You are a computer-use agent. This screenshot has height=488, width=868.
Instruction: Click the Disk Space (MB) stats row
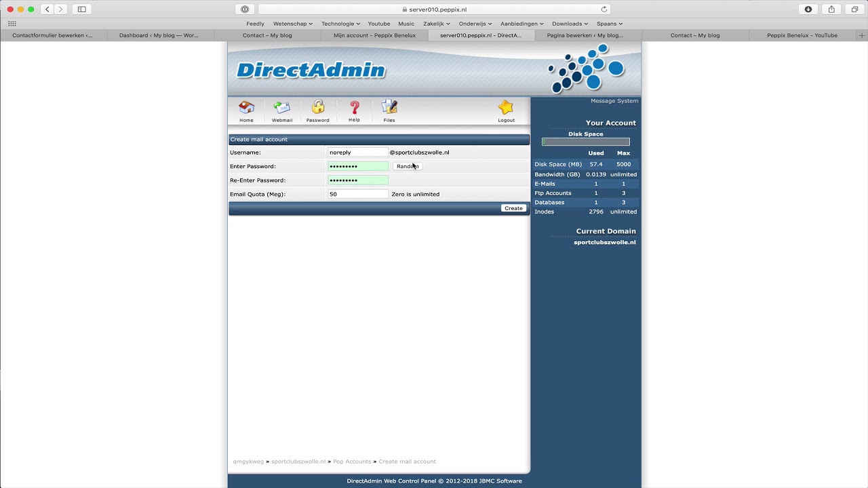[586, 164]
